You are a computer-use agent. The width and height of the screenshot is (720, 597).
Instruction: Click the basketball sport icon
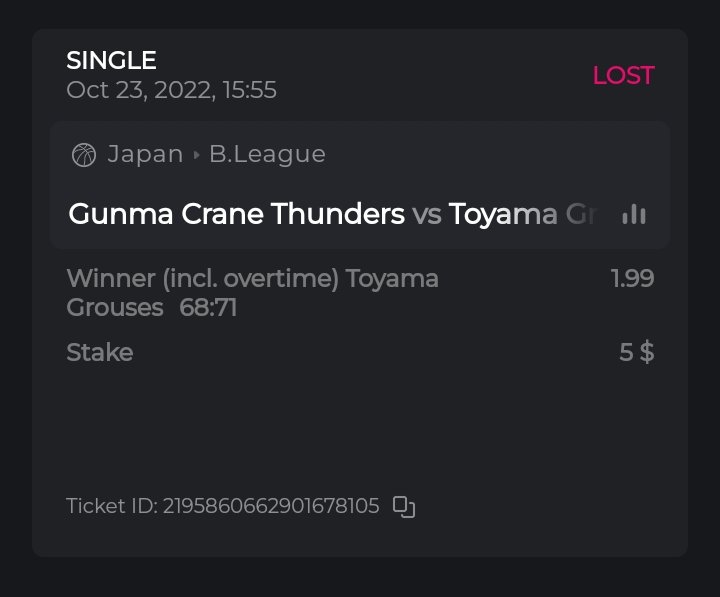click(x=84, y=155)
